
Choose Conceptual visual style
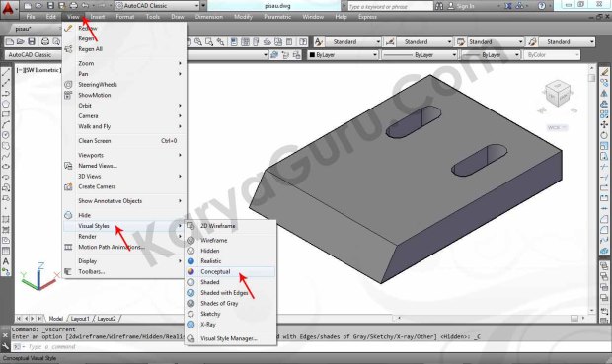[x=230, y=271]
